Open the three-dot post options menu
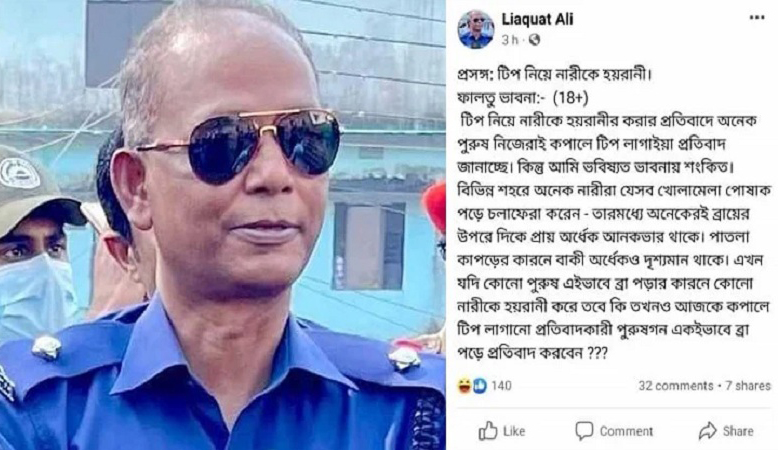 [x=756, y=18]
